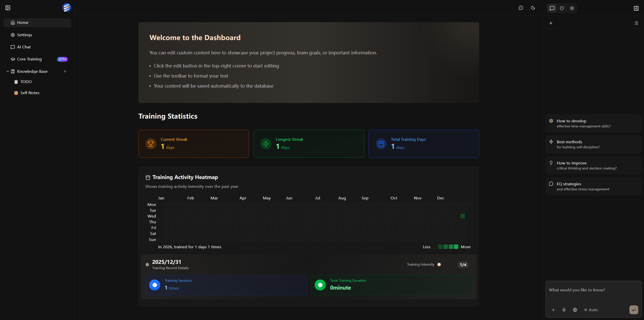Start a new chat with plus button

551,23
